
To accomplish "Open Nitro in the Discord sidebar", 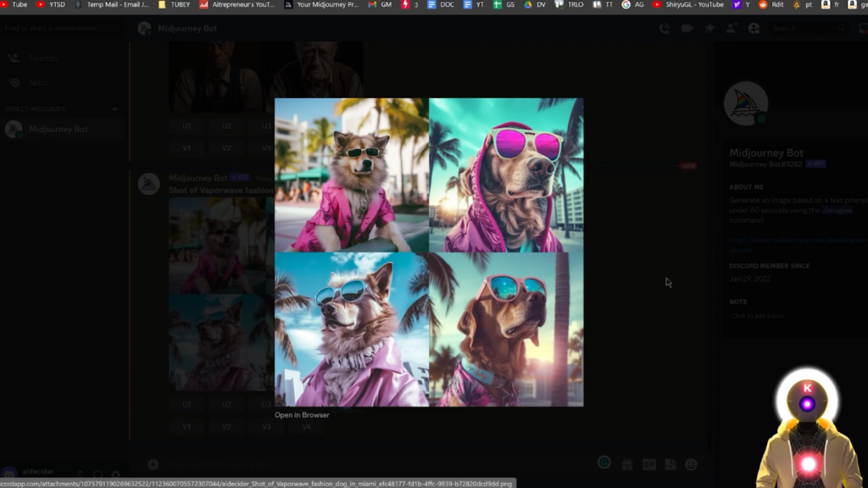I will [63, 82].
